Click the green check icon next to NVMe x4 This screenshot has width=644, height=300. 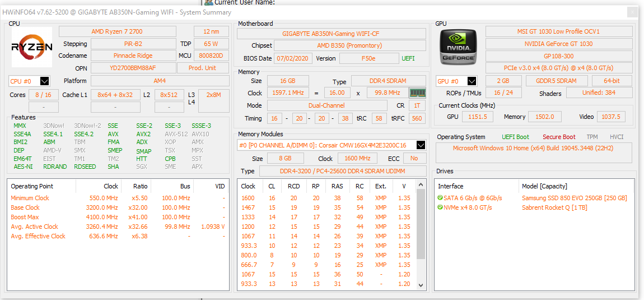440,207
